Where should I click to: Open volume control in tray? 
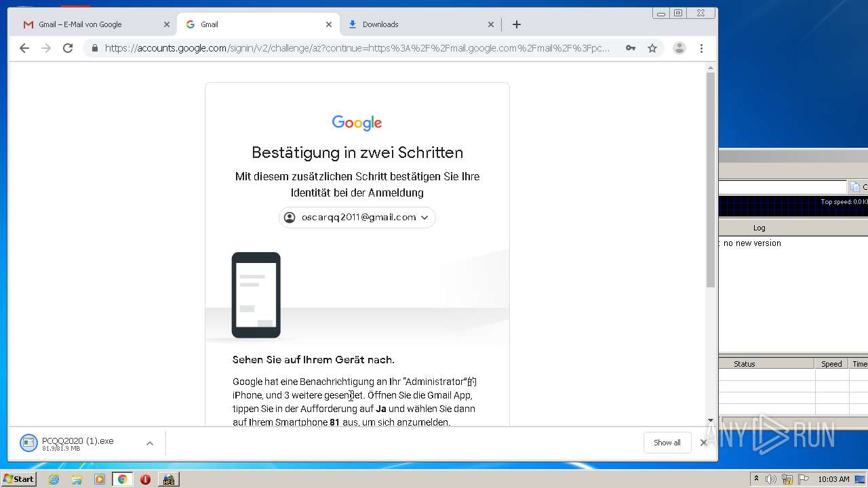point(771,479)
